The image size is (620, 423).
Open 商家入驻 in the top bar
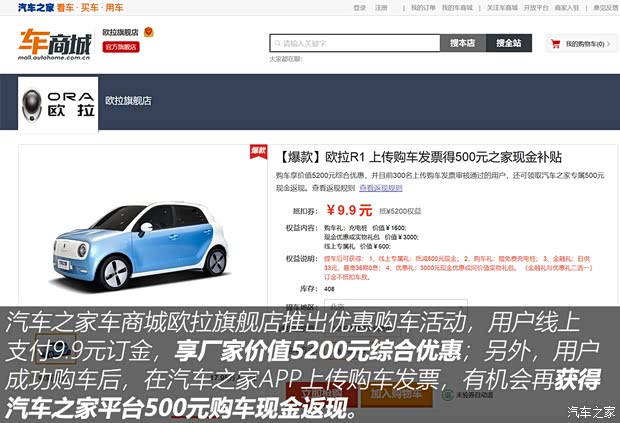[x=567, y=8]
